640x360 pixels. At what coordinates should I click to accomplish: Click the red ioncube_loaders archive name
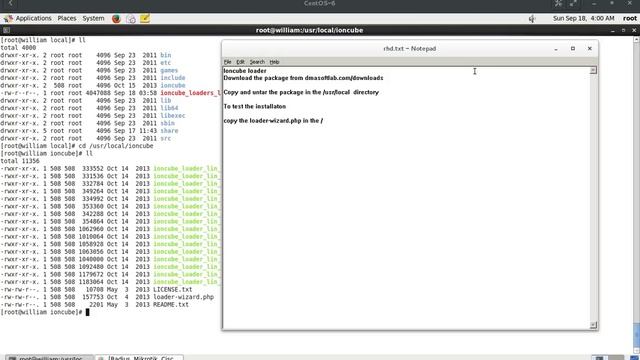[190, 93]
